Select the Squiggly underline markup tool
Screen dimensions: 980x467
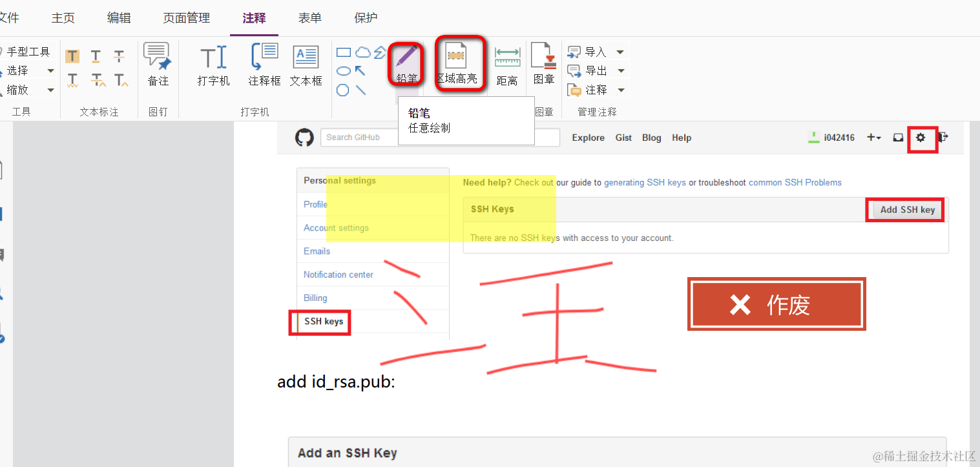[x=73, y=80]
